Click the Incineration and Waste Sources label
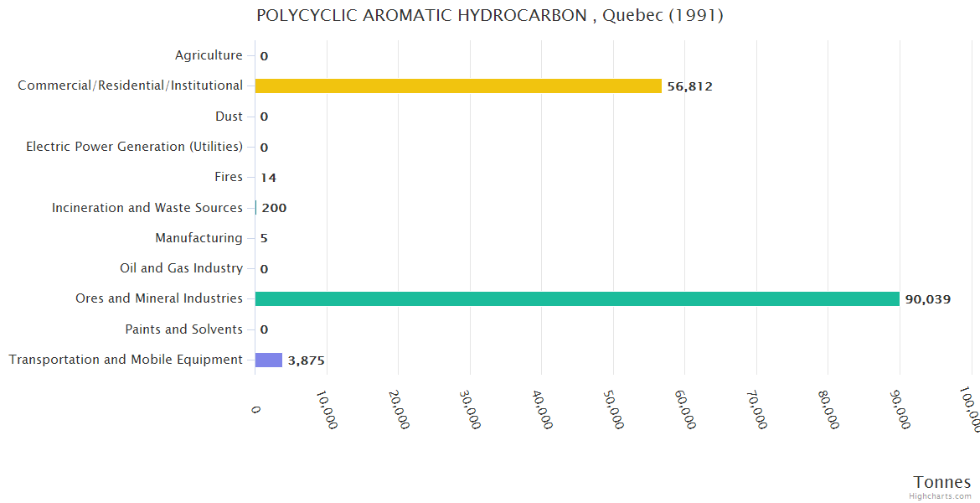The width and height of the screenshot is (980, 503). coord(147,208)
